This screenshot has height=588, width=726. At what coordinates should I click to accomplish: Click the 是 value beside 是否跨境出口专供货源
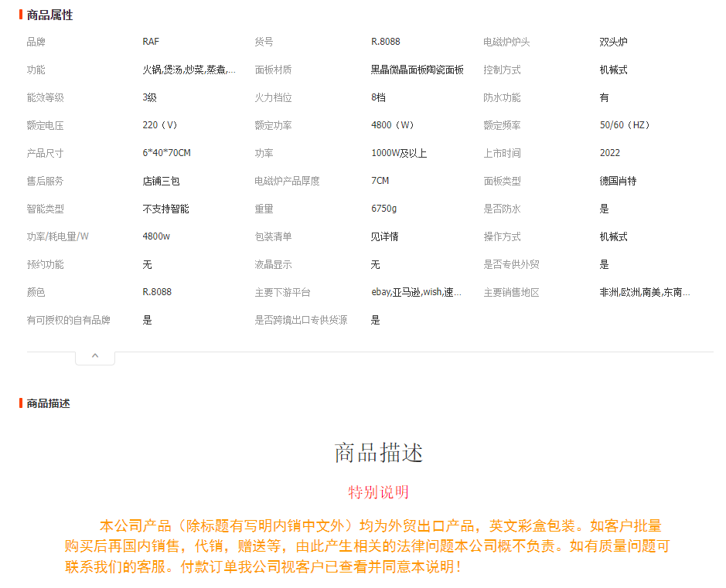tap(376, 320)
